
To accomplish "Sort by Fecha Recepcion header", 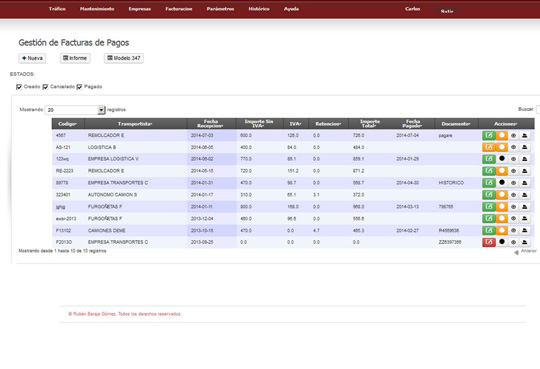I will click(x=211, y=124).
